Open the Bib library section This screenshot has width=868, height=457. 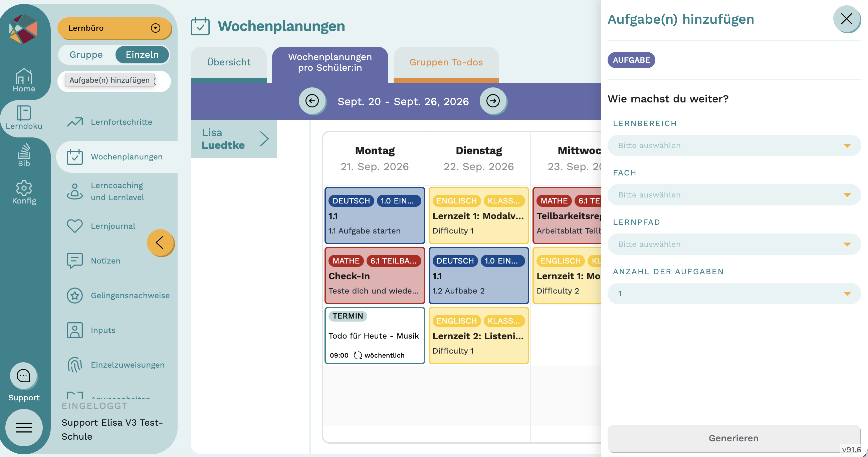click(x=24, y=155)
